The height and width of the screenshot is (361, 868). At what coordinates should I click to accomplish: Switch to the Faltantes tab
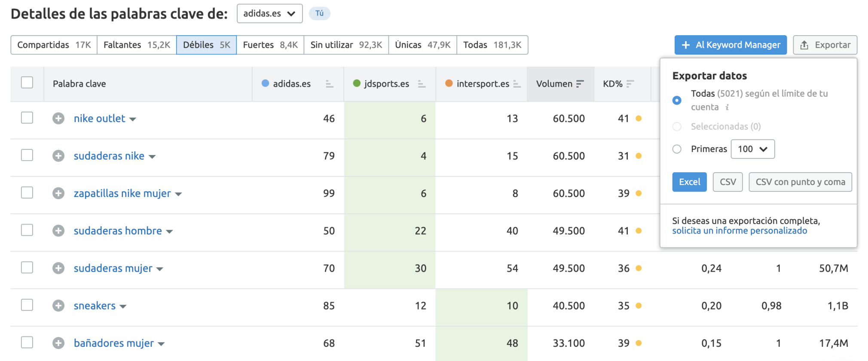[137, 45]
